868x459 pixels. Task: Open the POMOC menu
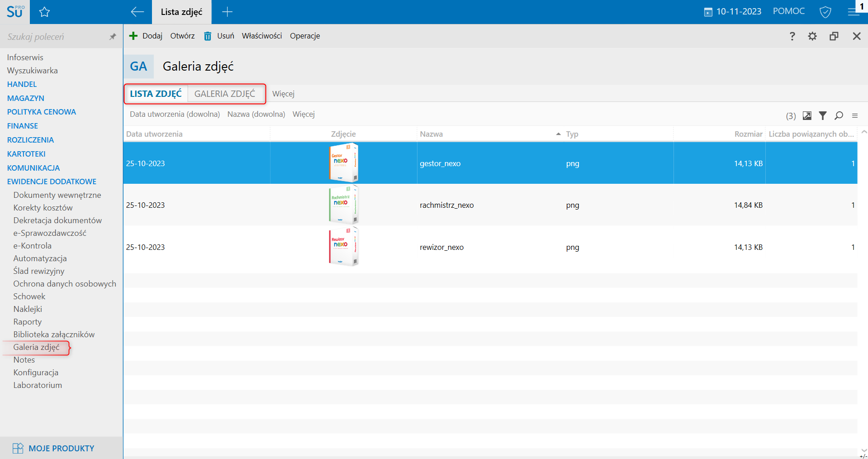click(x=789, y=11)
